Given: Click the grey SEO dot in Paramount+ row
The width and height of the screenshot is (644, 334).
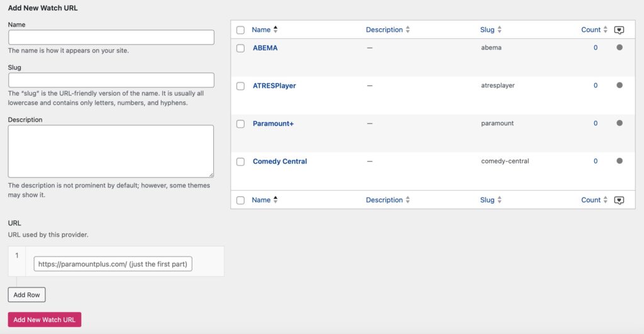Looking at the screenshot, I should pos(619,123).
